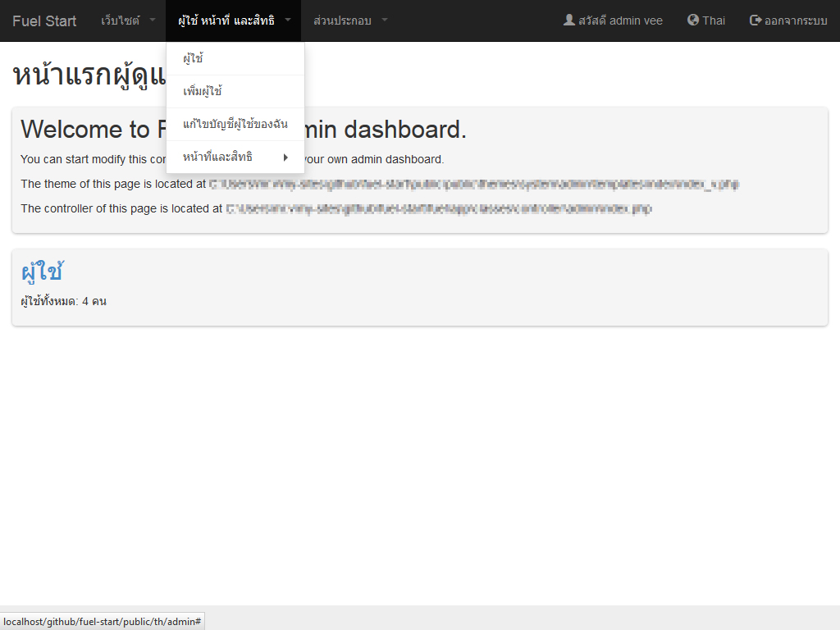This screenshot has width=840, height=630.
Task: Click the logout arrow icon
Action: [756, 21]
